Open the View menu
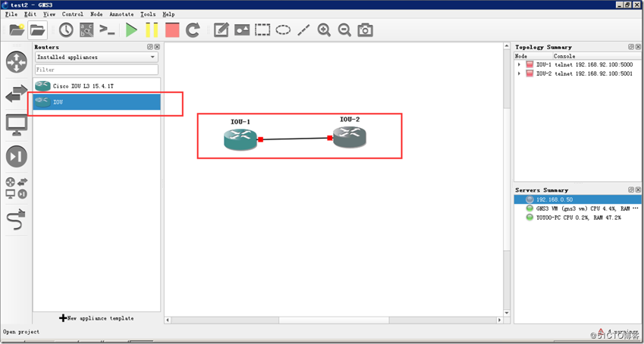 tap(49, 14)
